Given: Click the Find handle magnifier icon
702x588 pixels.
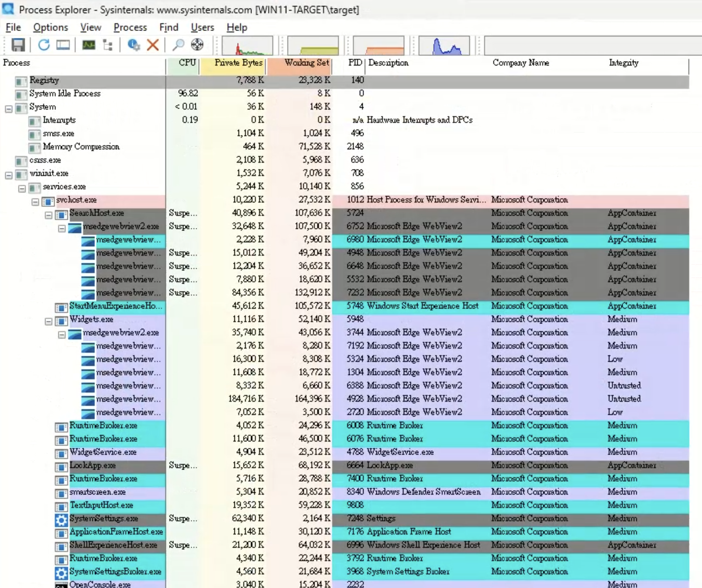Looking at the screenshot, I should (x=178, y=45).
